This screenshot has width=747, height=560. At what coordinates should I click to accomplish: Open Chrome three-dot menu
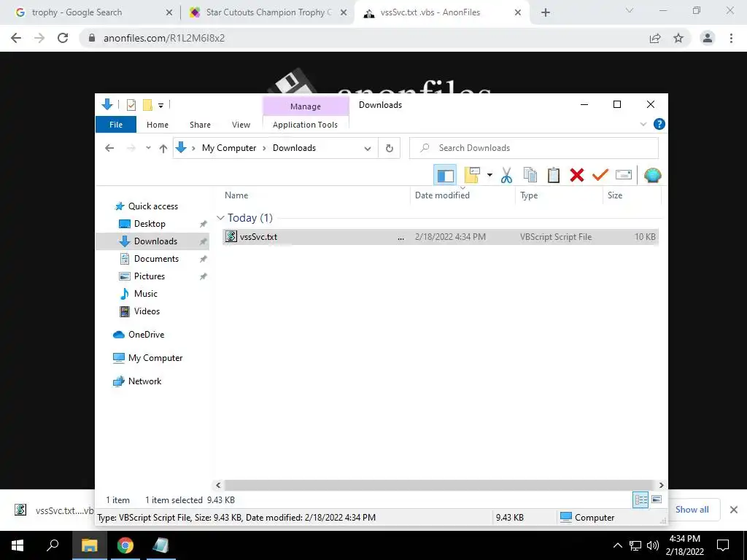click(731, 38)
